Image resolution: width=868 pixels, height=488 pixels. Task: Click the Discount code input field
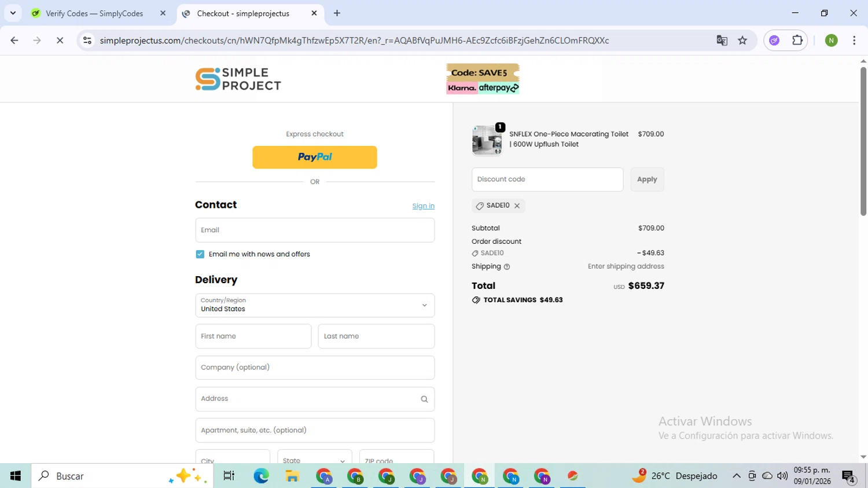547,179
